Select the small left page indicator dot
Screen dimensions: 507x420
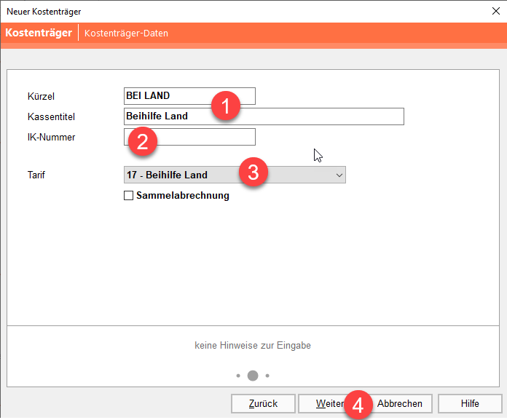pyautogui.click(x=238, y=376)
